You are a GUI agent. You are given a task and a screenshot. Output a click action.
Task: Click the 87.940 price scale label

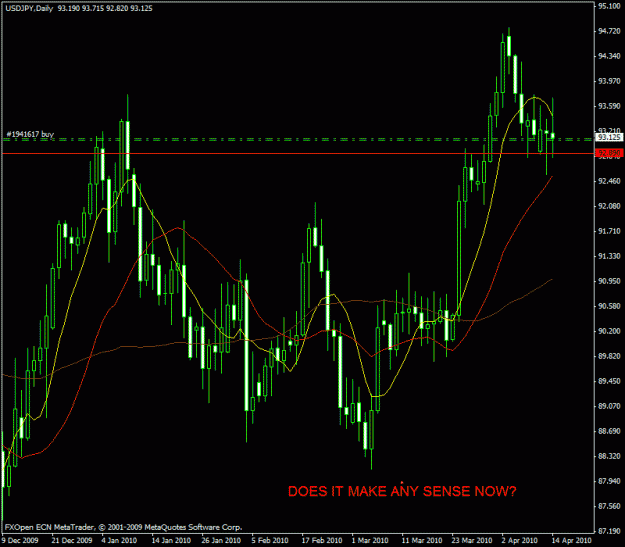coord(609,481)
